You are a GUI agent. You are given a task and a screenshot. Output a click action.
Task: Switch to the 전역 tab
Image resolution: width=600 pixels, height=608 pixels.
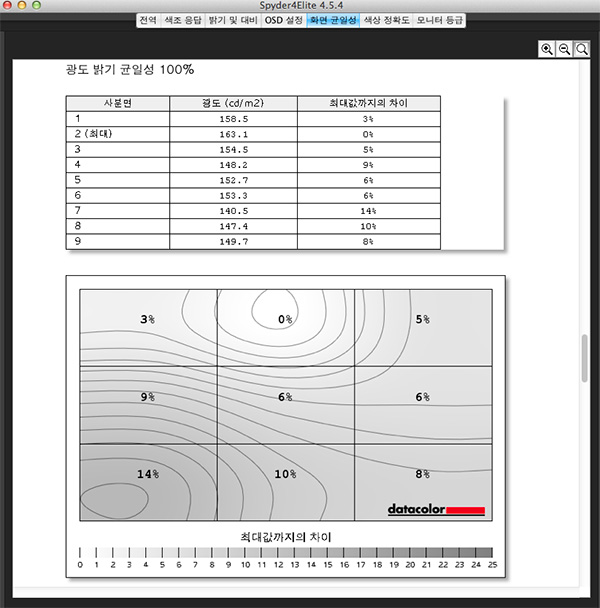click(x=148, y=20)
